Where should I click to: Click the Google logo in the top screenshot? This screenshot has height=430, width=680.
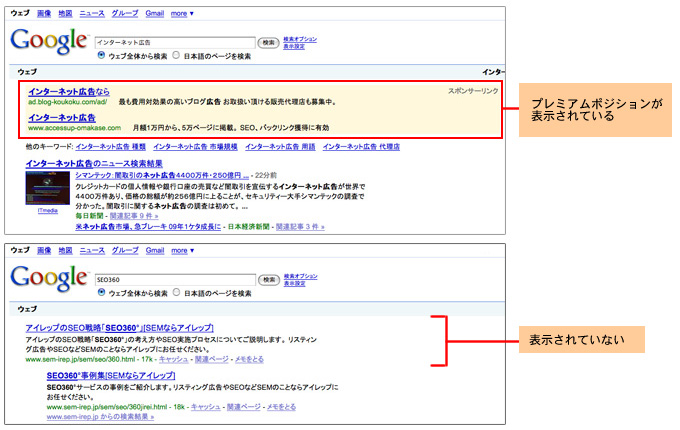click(x=48, y=42)
